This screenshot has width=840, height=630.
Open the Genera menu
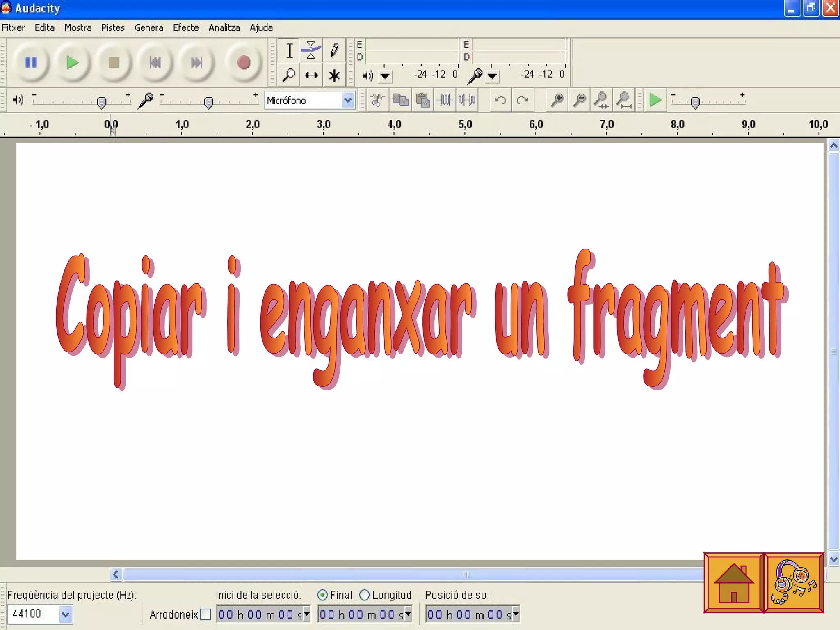pyautogui.click(x=148, y=28)
